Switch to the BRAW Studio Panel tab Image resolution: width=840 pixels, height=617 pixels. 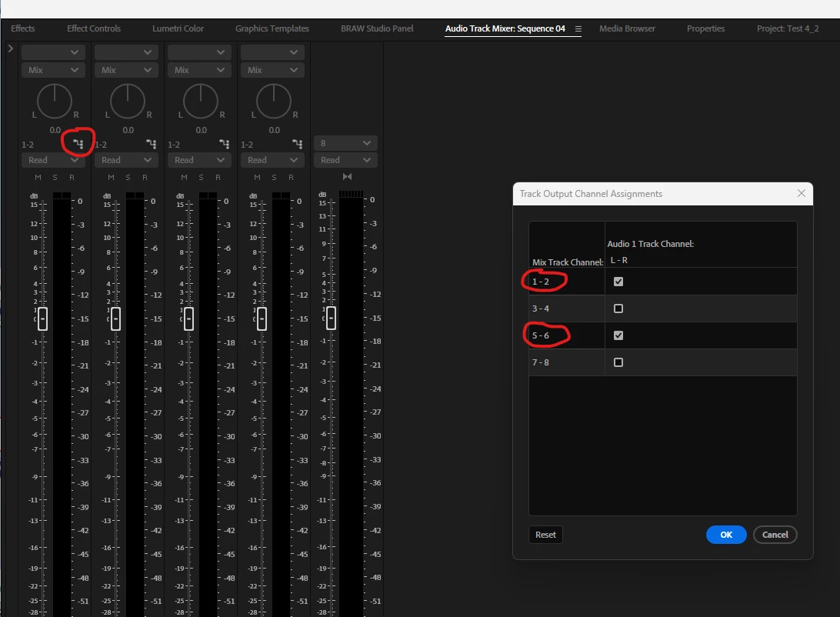pyautogui.click(x=377, y=28)
